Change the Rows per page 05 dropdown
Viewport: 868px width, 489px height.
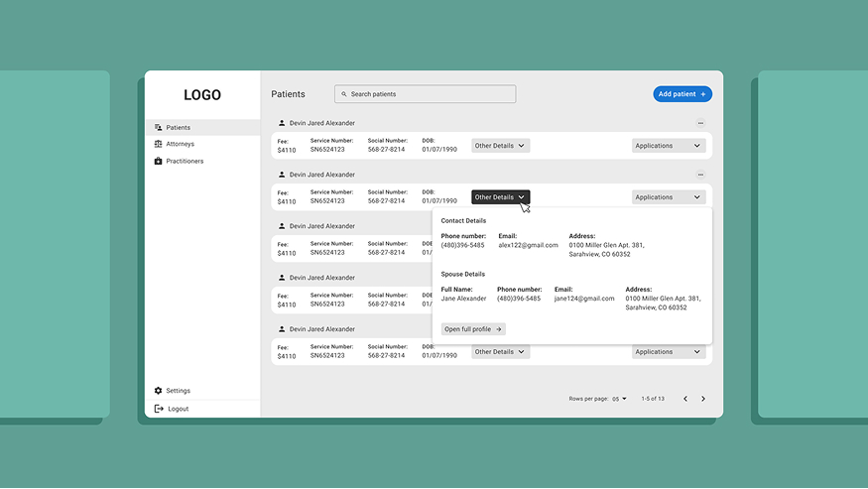[619, 399]
